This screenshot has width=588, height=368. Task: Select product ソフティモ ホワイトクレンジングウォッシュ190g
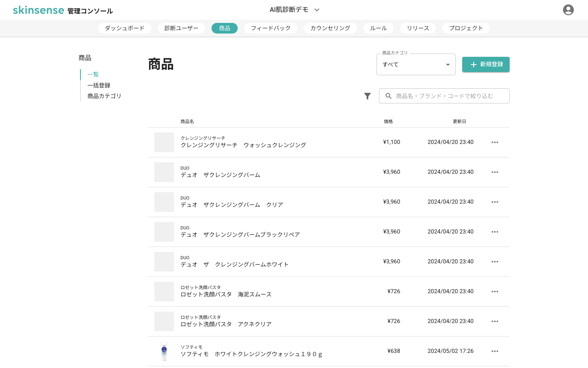click(252, 354)
